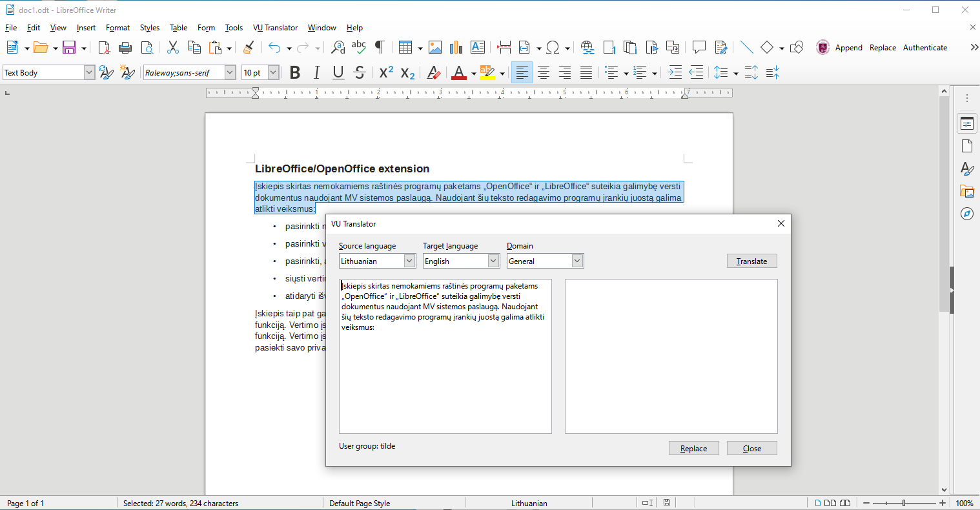Apply red font color swatch
The height and width of the screenshot is (510, 980).
[x=458, y=72]
